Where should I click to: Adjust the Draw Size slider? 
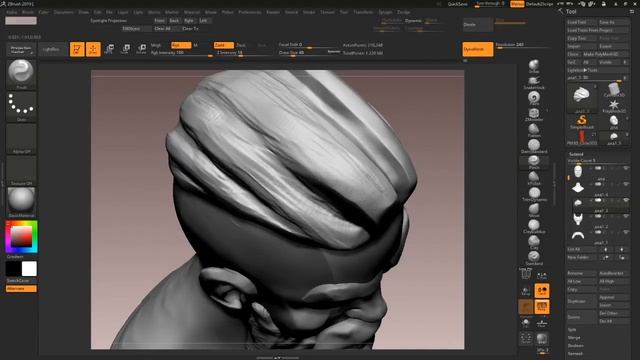point(309,53)
